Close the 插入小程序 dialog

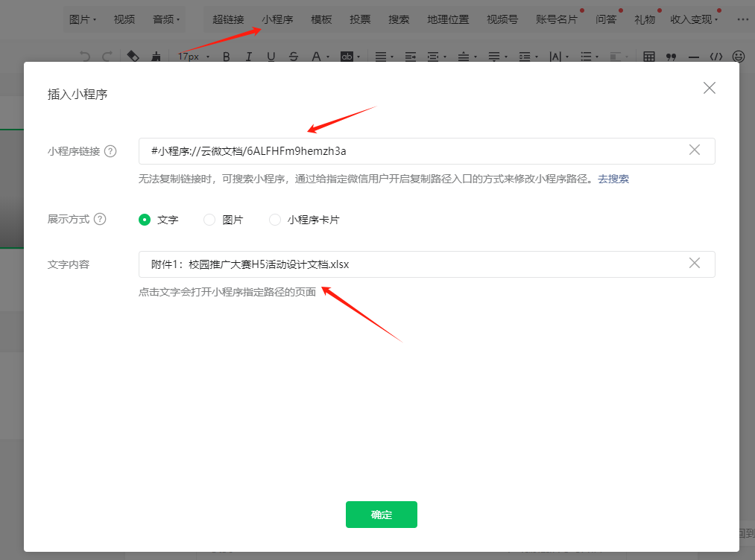click(710, 88)
